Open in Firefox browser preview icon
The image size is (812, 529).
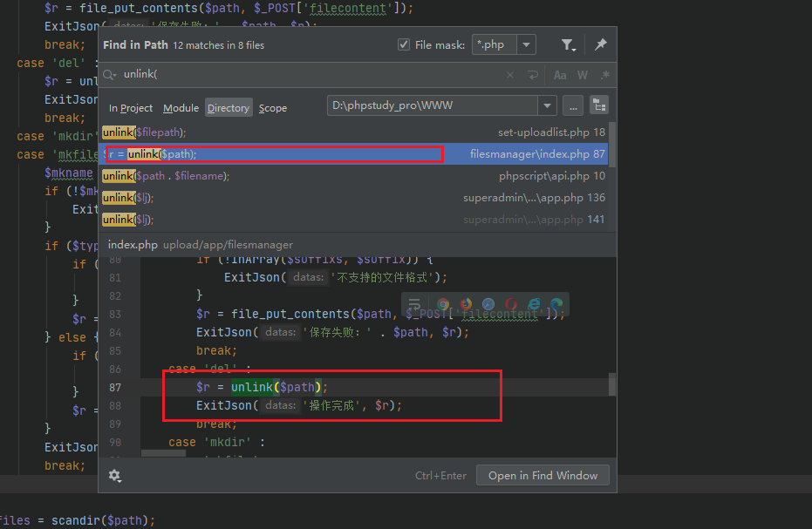(466, 304)
